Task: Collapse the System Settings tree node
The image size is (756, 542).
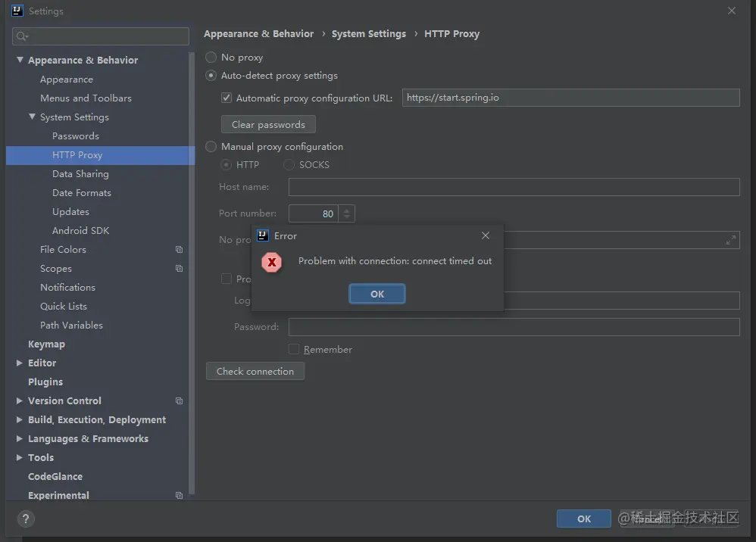Action: coord(32,117)
